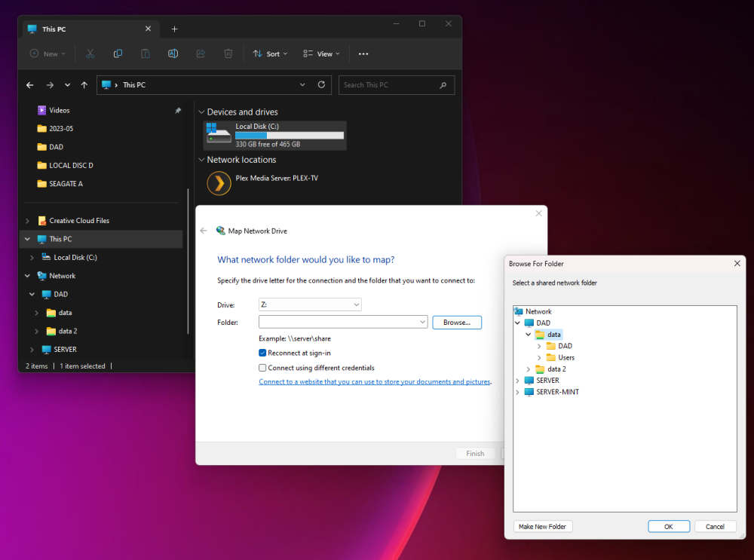Open the View menu

coord(322,54)
